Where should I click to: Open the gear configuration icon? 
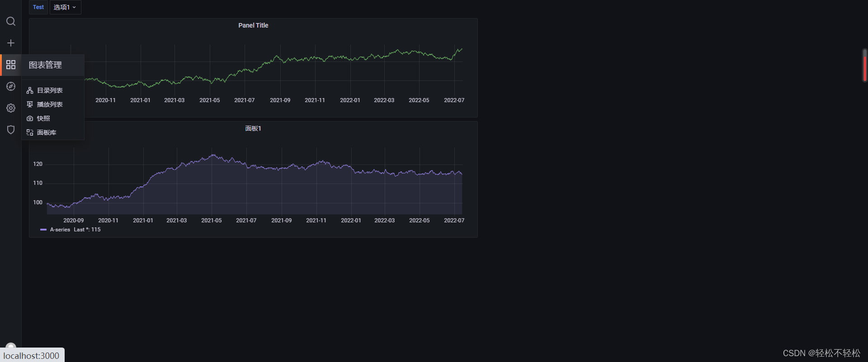(11, 108)
